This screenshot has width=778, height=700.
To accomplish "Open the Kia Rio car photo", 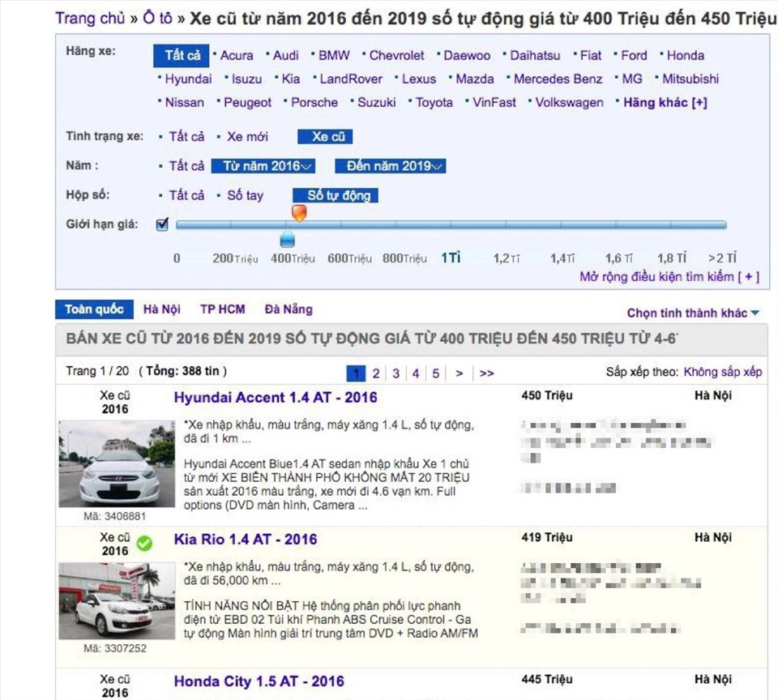I will (117, 601).
